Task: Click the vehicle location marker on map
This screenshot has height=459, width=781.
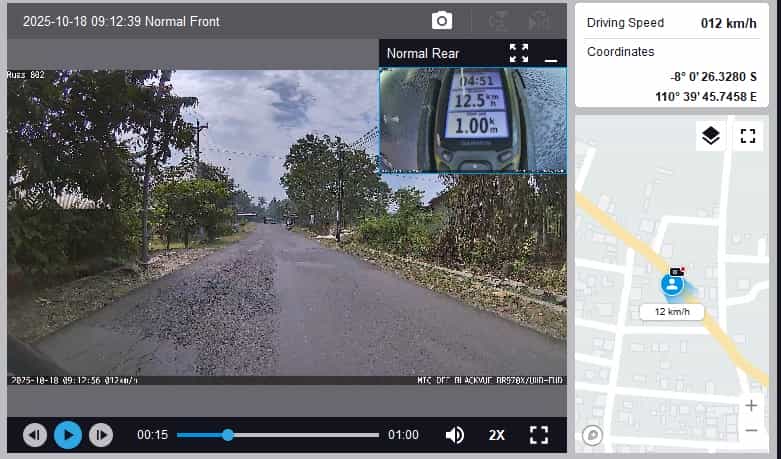Action: 673,285
